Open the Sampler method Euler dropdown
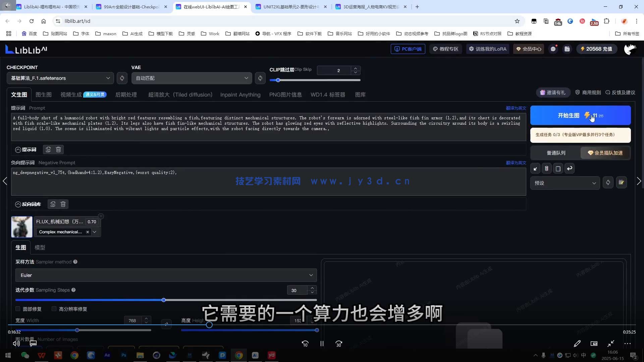The height and width of the screenshot is (362, 644). (166, 275)
